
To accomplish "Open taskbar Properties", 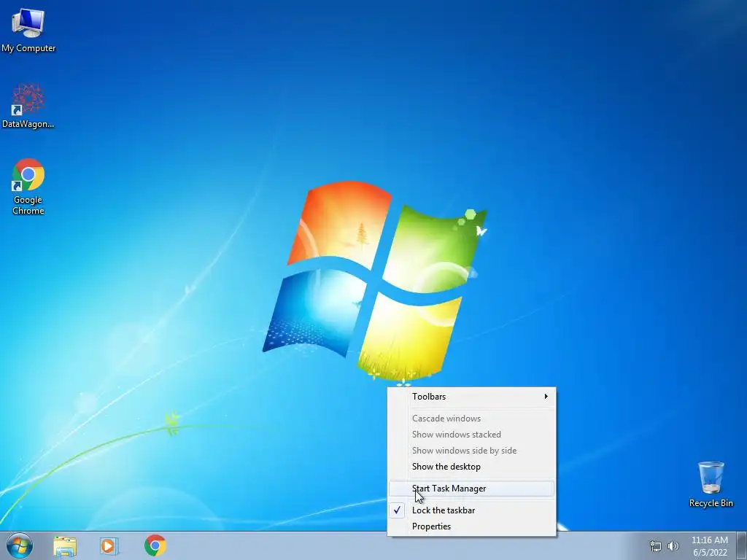I will [472, 526].
